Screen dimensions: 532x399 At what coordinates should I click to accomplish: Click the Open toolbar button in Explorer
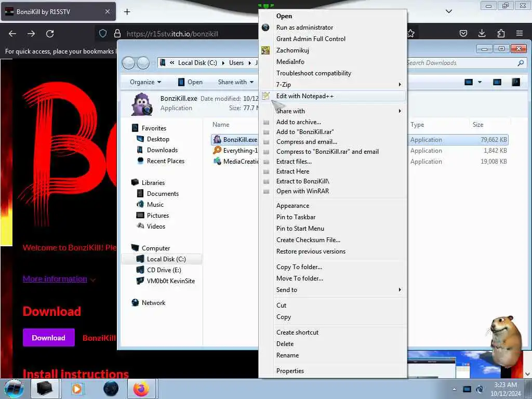tap(190, 82)
